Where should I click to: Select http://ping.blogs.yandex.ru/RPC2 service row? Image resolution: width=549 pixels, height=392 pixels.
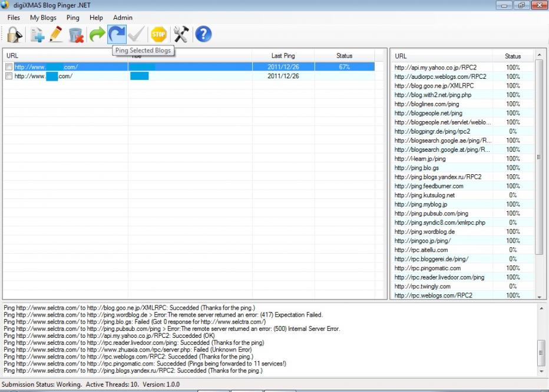pos(462,177)
